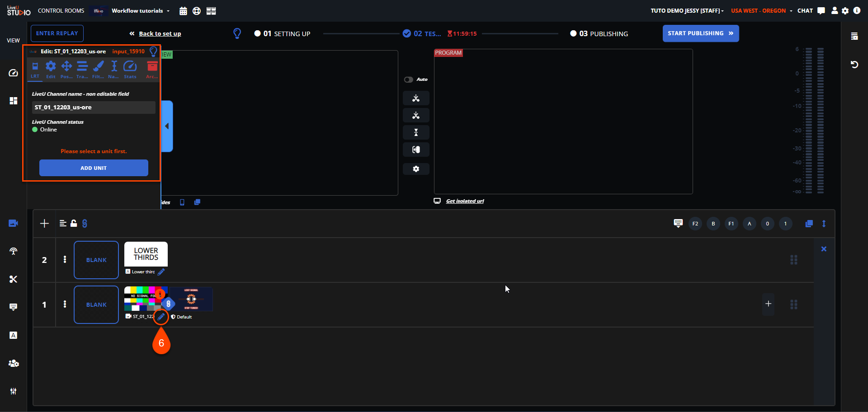This screenshot has height=412, width=868.
Task: Select the 01 SETTING UP step
Action: pos(282,34)
